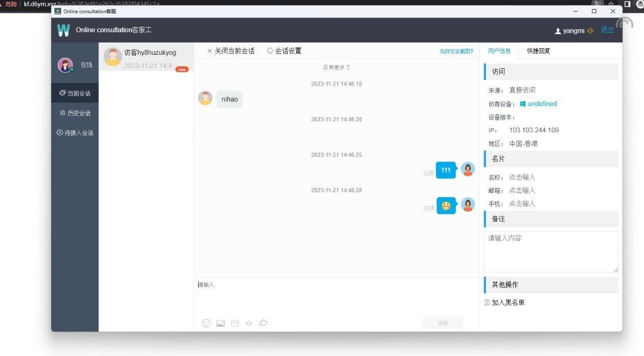644x356 pixels.
Task: Click the file attachment icon
Action: (x=234, y=323)
